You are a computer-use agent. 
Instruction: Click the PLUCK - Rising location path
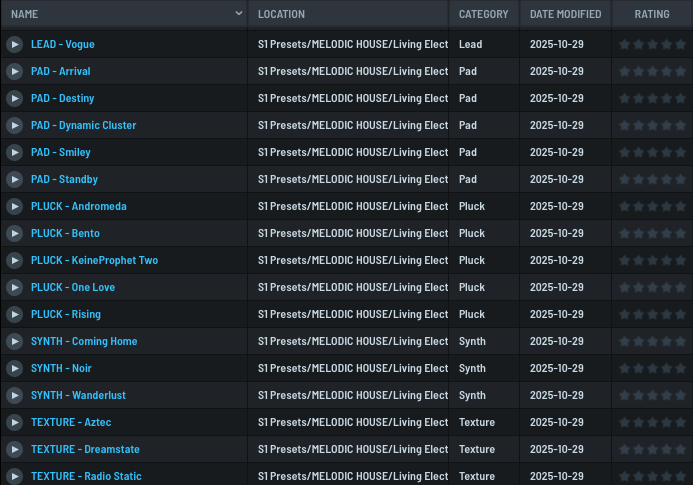pyautogui.click(x=352, y=315)
